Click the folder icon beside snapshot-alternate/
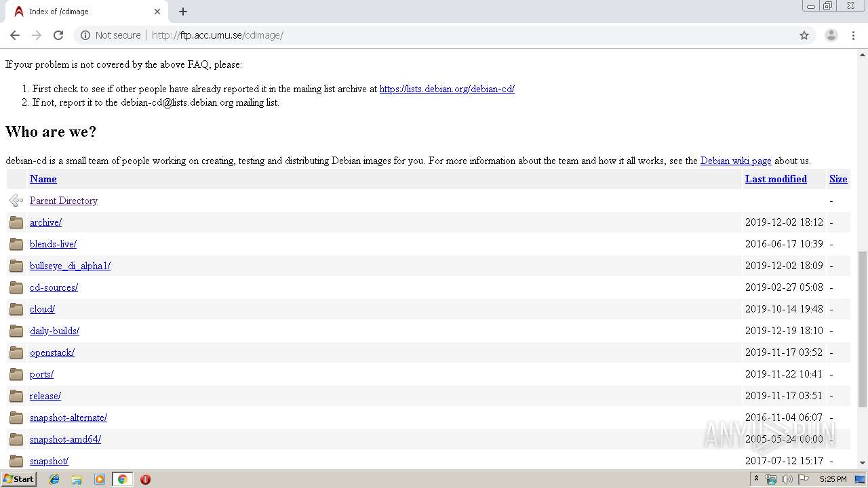Image resolution: width=868 pixels, height=488 pixels. point(16,418)
